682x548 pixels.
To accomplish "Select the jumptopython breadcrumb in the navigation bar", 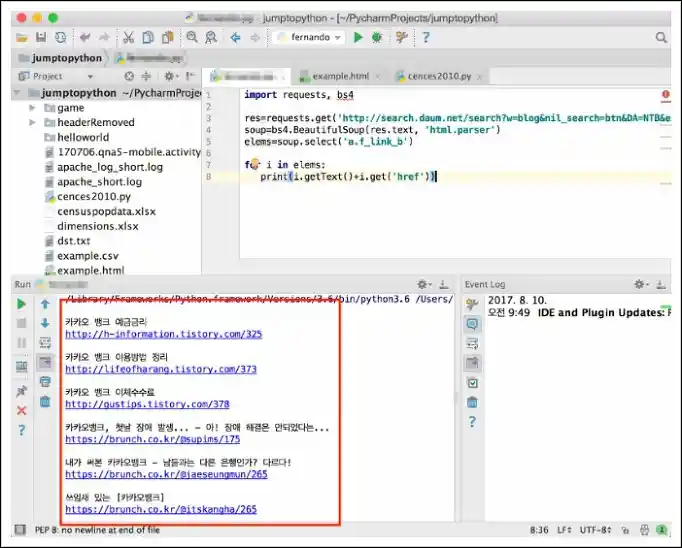I will pos(60,58).
